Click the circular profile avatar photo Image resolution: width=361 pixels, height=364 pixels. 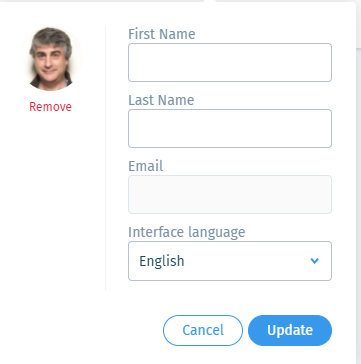pyautogui.click(x=51, y=59)
